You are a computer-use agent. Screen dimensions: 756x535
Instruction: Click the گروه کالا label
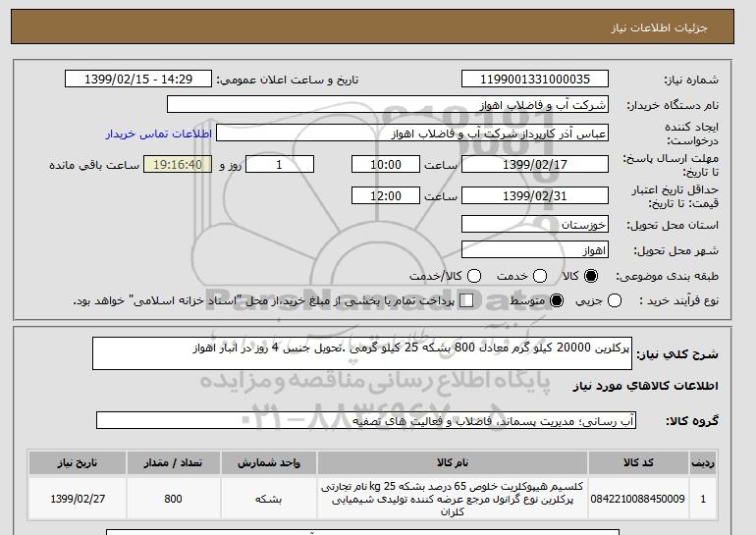point(692,421)
